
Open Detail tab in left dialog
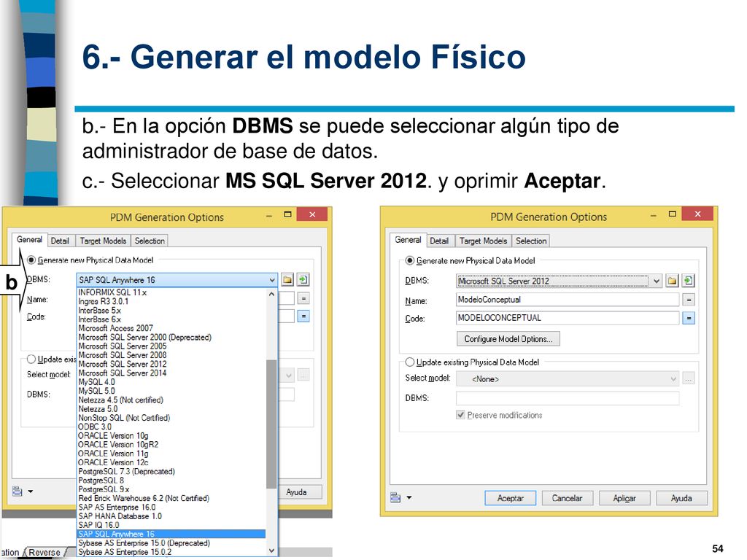click(x=60, y=241)
